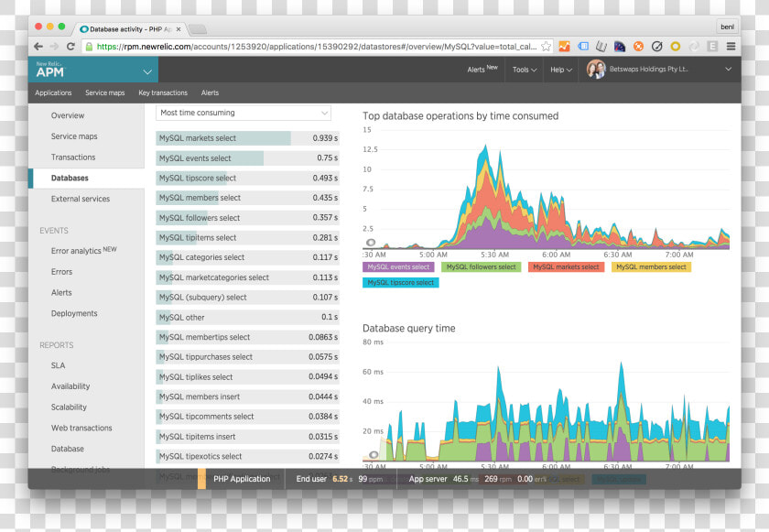Close the Database activity browser tab
769x532 pixels.
[179, 29]
